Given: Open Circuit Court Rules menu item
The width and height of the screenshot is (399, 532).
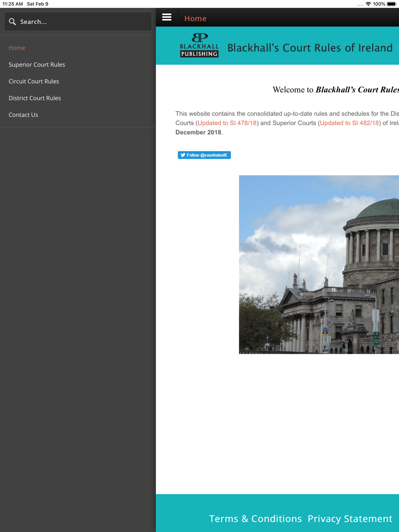Looking at the screenshot, I should coord(34,81).
